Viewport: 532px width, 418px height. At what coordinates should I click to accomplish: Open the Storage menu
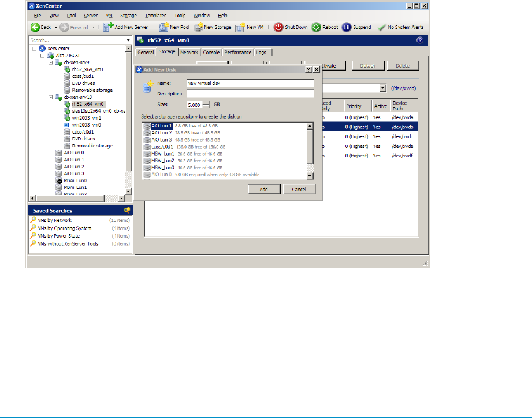click(x=128, y=16)
